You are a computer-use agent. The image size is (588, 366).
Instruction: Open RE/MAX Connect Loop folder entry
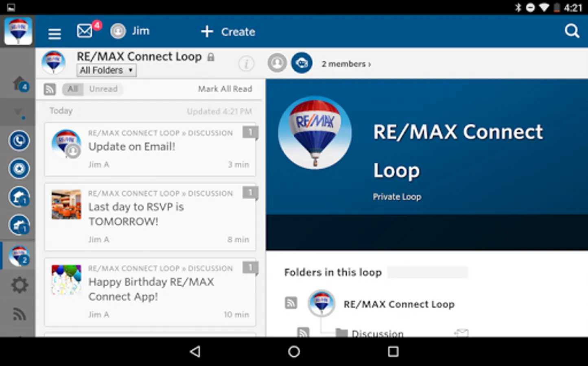399,304
